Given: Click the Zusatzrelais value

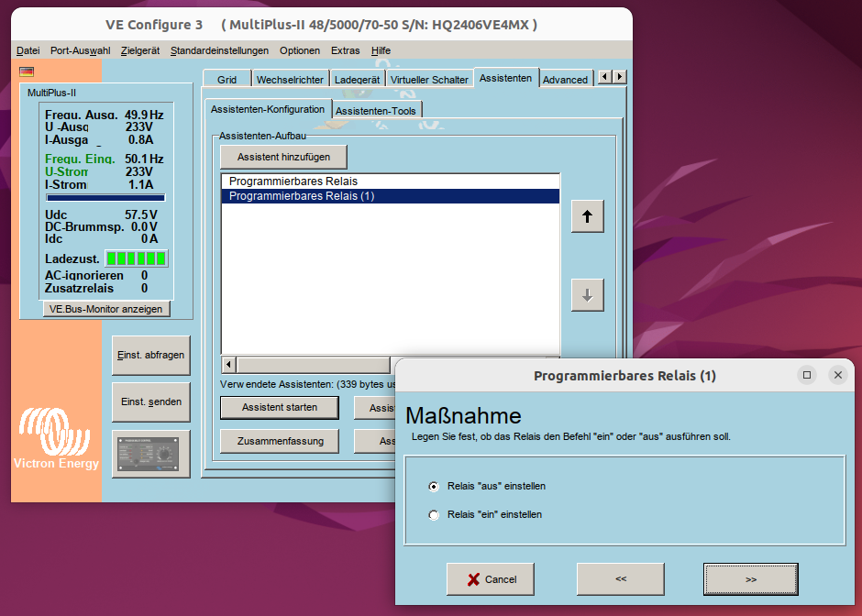Looking at the screenshot, I should [x=144, y=289].
